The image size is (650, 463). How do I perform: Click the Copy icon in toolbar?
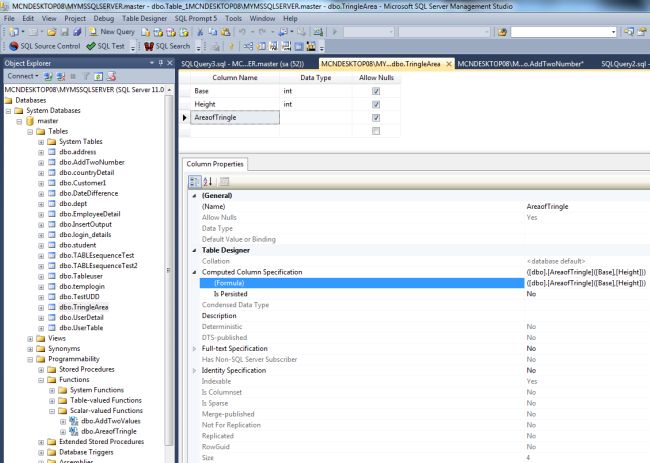[x=213, y=32]
